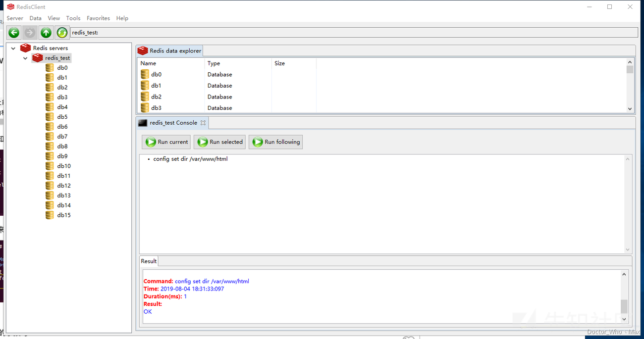Select the redis_test server in the tree
The height and width of the screenshot is (339, 644).
57,58
